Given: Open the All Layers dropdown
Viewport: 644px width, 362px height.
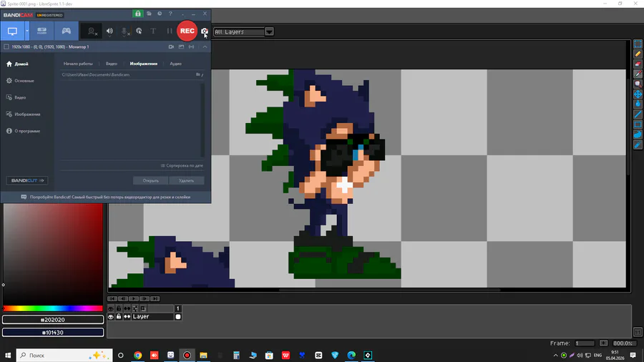Looking at the screenshot, I should click(x=243, y=31).
